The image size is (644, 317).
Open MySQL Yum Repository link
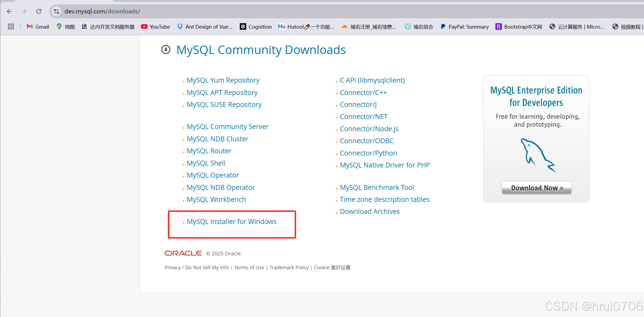click(x=223, y=80)
